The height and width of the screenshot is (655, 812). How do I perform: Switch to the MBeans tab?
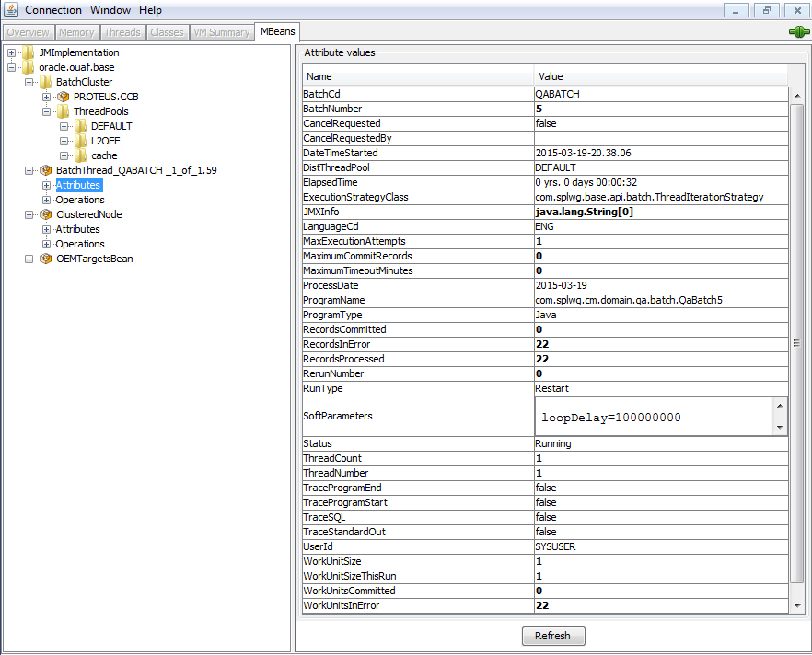coord(277,30)
